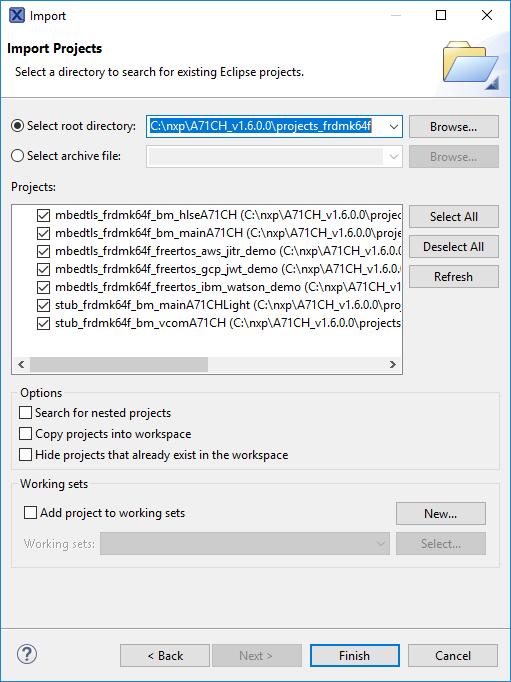Click the Import window app icon
Screen dimensions: 511x682
click(x=17, y=15)
